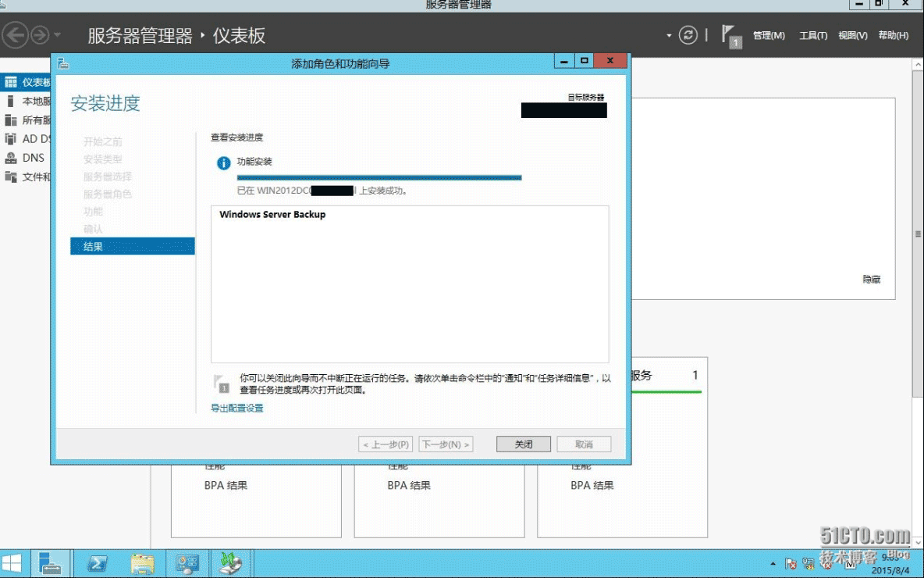This screenshot has width=924, height=578.
Task: Click the 服务器选择 wizard step
Action: [107, 177]
